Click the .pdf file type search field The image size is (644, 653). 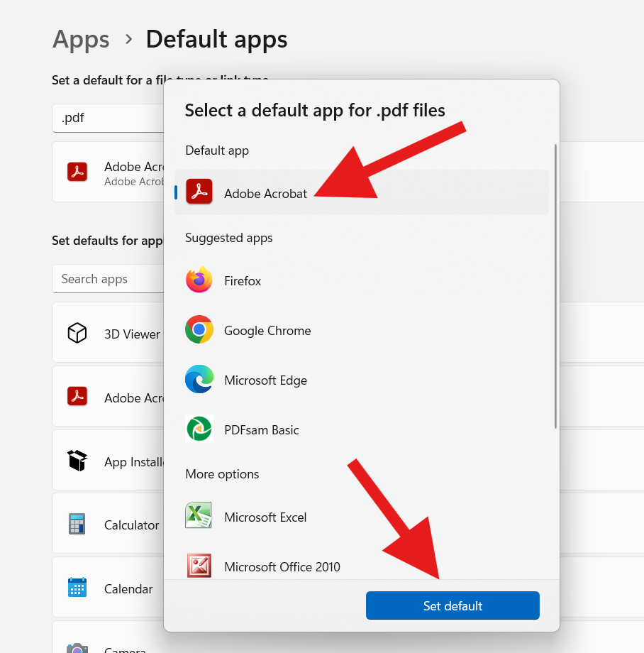point(109,119)
